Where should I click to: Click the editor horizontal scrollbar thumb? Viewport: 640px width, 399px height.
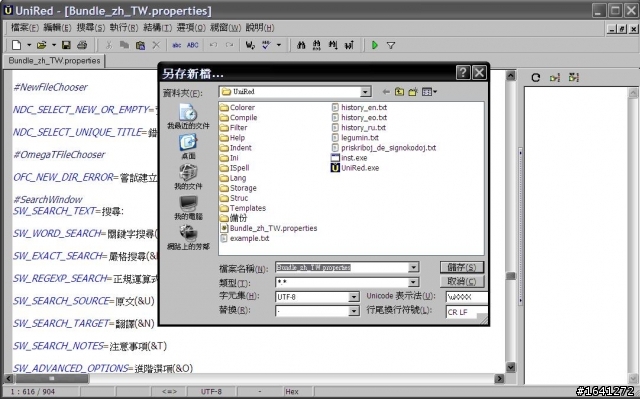click(51, 379)
